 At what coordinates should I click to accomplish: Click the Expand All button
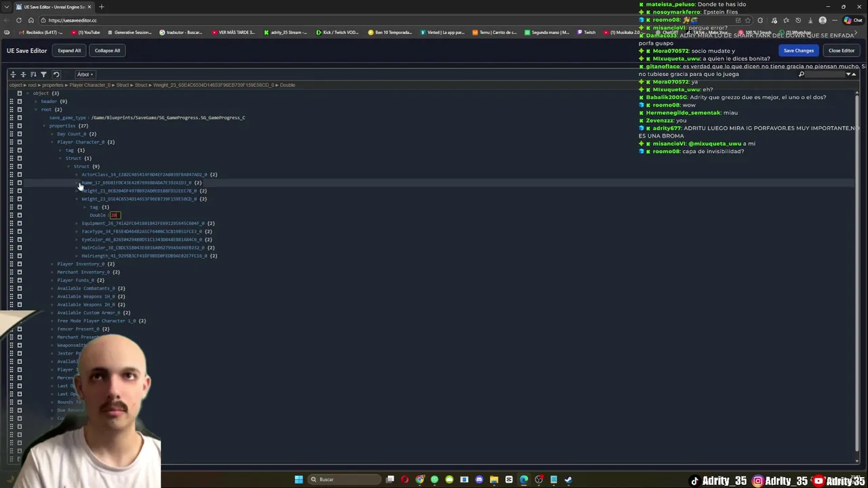click(x=69, y=51)
